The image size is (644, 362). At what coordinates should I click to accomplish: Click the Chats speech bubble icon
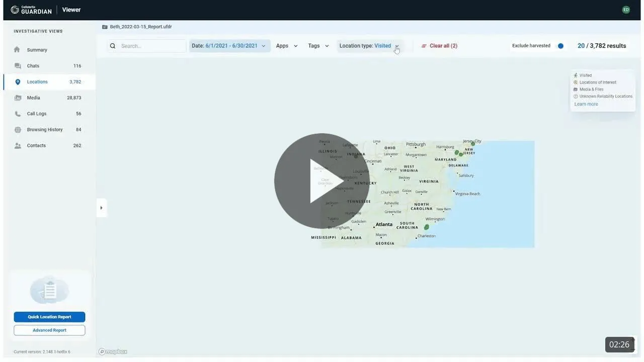pyautogui.click(x=18, y=66)
